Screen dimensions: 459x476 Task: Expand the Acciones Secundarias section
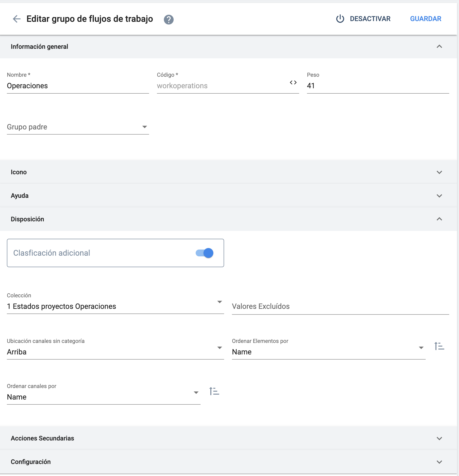pyautogui.click(x=439, y=438)
